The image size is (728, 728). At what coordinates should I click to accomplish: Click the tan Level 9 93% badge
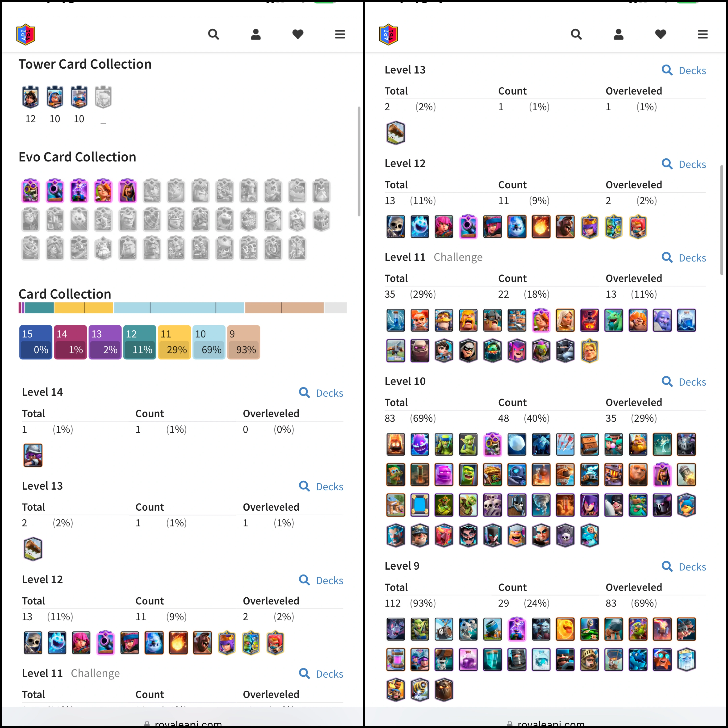pyautogui.click(x=243, y=342)
